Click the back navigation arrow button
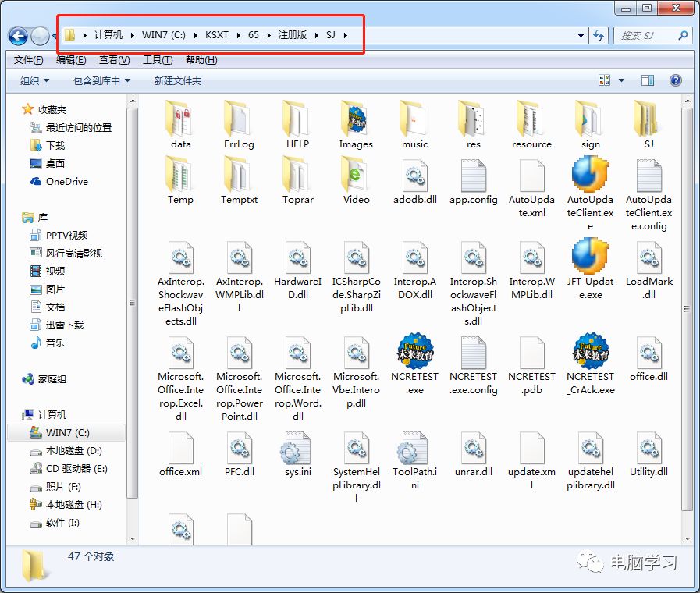The height and width of the screenshot is (593, 700). [x=18, y=35]
